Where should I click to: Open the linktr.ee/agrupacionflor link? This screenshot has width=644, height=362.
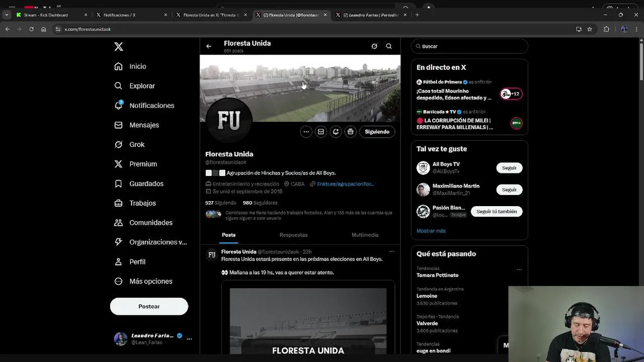click(345, 184)
